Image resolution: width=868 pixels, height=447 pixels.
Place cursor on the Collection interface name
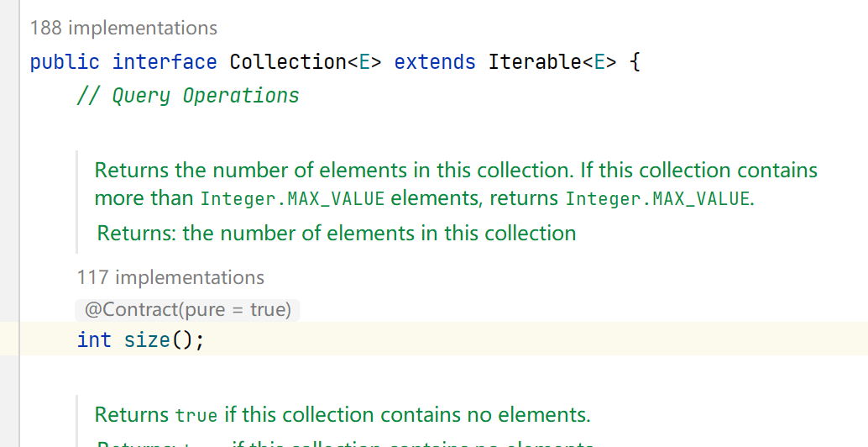pos(287,62)
